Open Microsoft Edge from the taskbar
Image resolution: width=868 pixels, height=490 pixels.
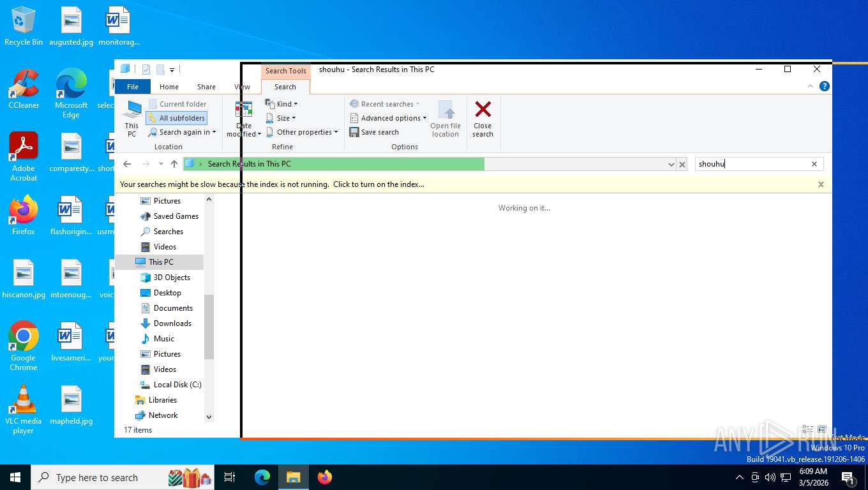pyautogui.click(x=262, y=477)
